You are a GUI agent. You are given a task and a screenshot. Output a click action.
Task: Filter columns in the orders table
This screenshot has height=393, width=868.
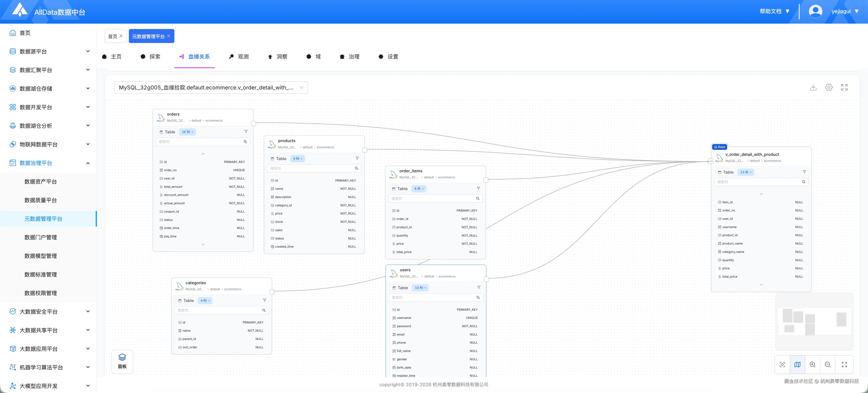[x=246, y=132]
